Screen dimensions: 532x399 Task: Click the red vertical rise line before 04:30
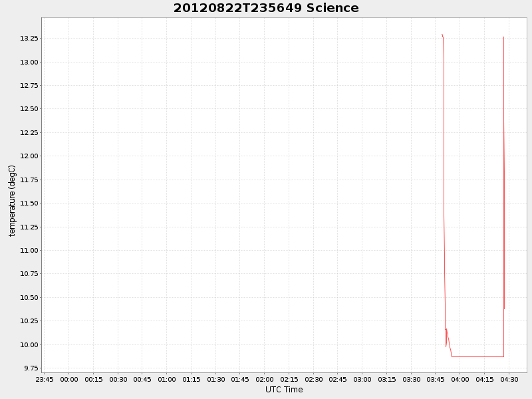point(504,197)
